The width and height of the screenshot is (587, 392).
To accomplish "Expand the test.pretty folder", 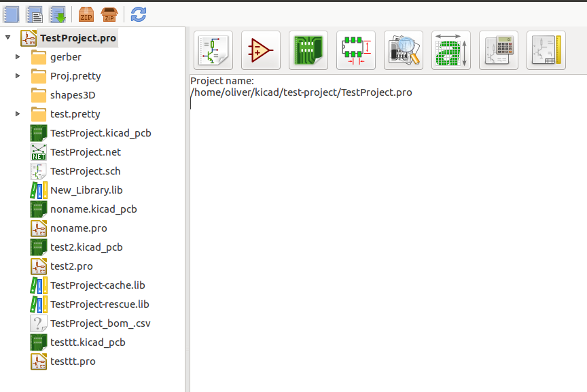I will pos(18,113).
